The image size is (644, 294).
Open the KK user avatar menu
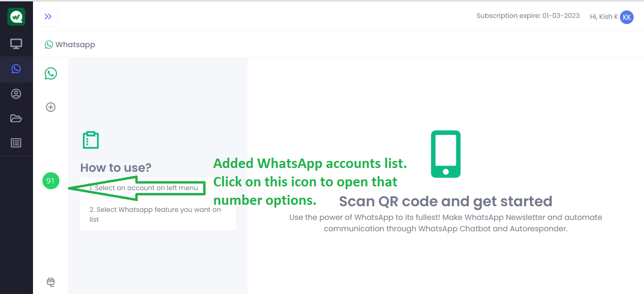(627, 17)
